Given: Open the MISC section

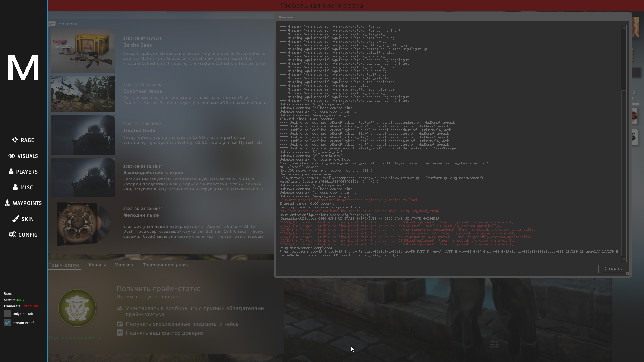Looking at the screenshot, I should pos(23,187).
